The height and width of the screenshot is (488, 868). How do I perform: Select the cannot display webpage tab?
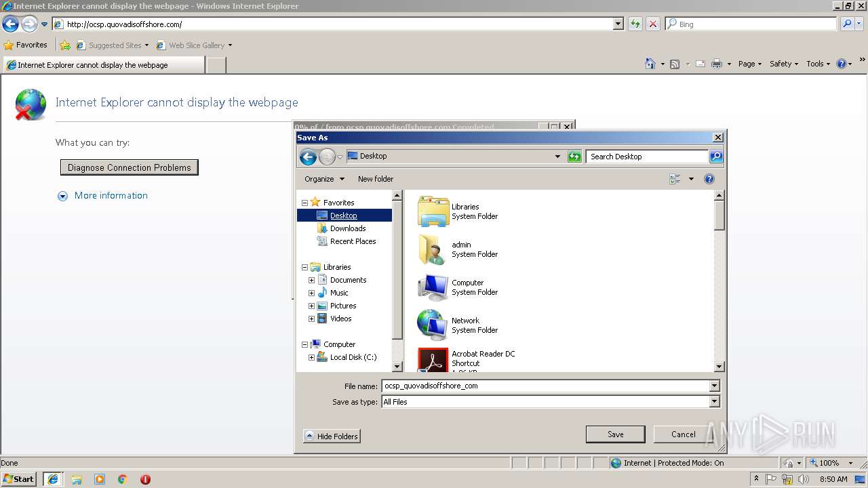pyautogui.click(x=103, y=65)
